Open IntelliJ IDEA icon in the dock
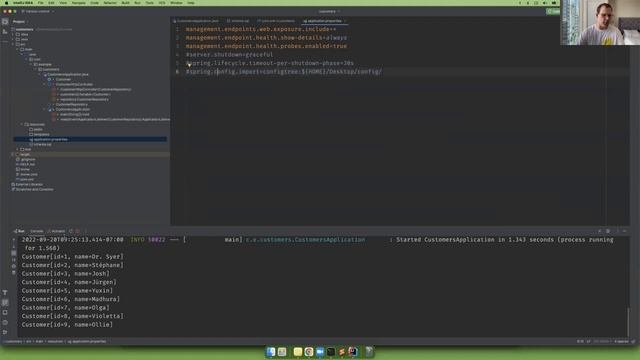 point(353,351)
